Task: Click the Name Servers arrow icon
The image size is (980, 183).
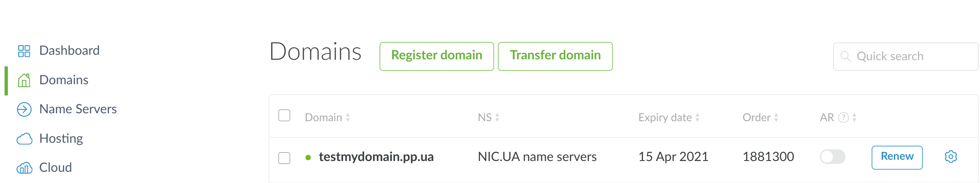Action: pos(24,110)
